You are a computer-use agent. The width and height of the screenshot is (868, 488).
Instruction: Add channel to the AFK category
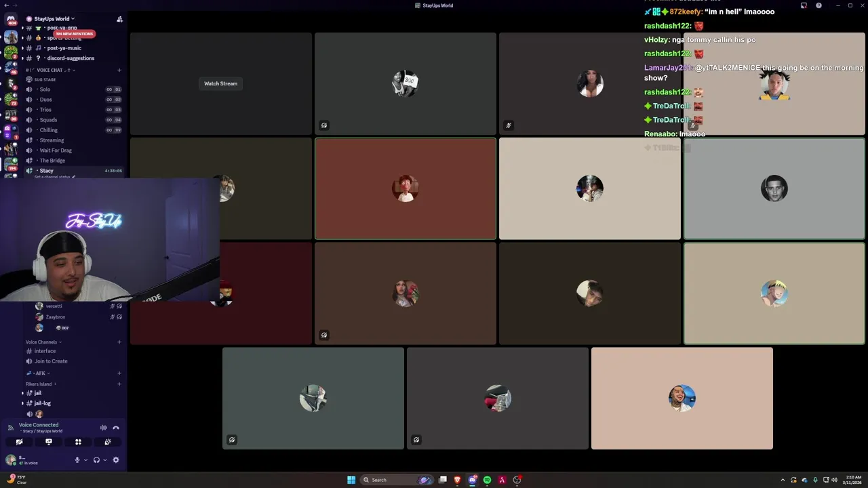point(119,373)
